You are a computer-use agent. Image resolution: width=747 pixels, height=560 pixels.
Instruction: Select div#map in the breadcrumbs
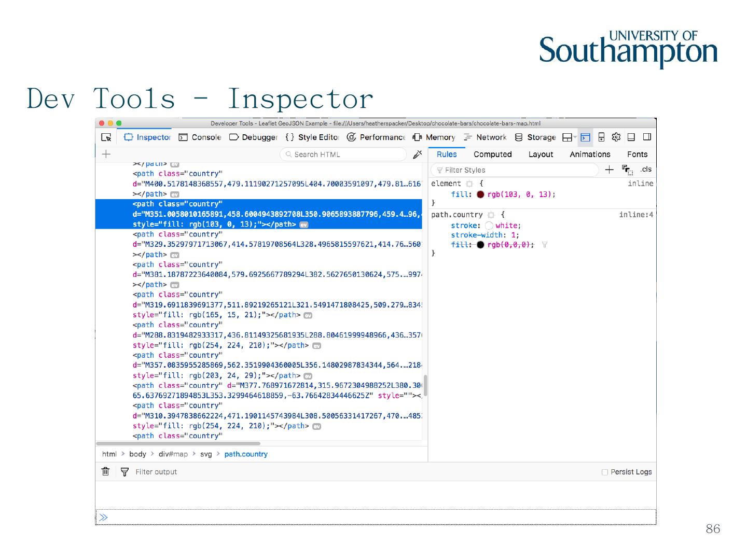point(173,454)
